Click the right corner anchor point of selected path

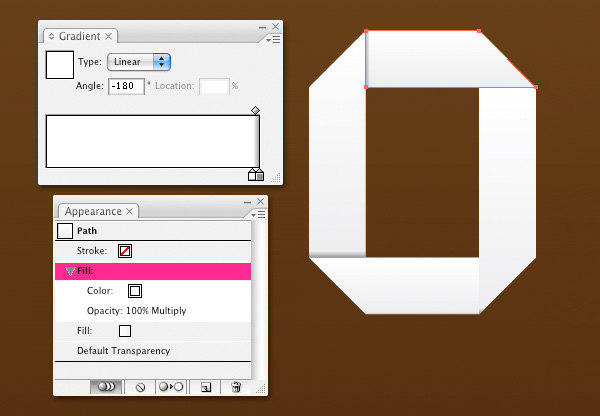click(x=536, y=87)
